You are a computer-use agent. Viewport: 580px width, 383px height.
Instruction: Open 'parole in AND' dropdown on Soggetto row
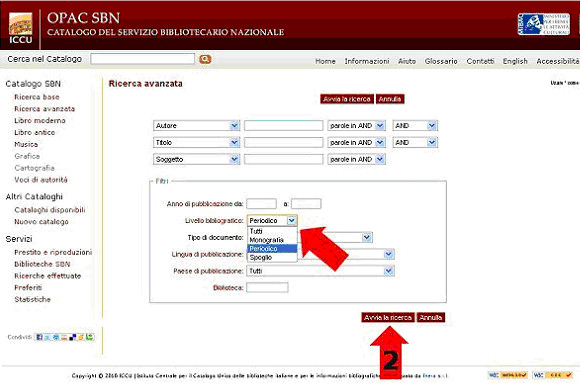(x=356, y=159)
